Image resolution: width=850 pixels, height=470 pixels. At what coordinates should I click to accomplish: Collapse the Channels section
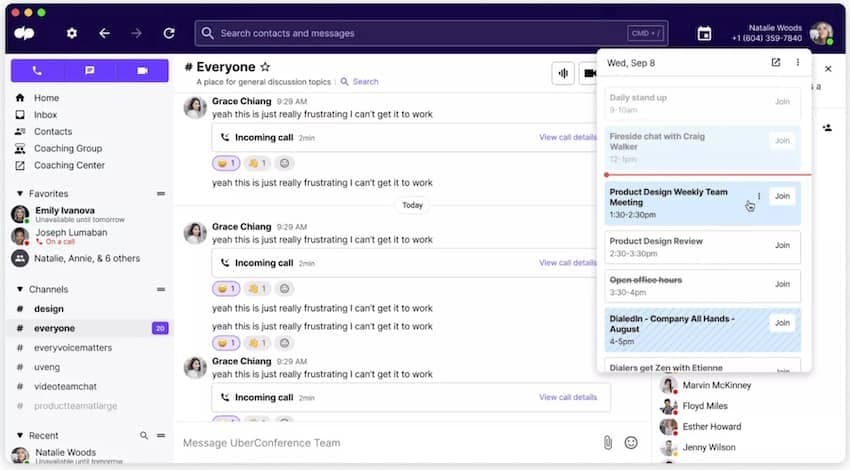click(x=20, y=289)
